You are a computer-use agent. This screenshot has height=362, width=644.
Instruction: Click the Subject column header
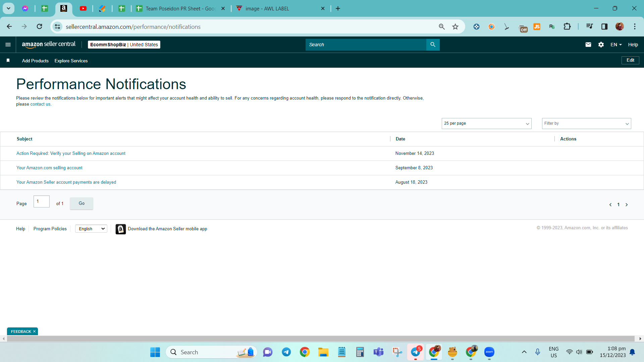[24, 139]
